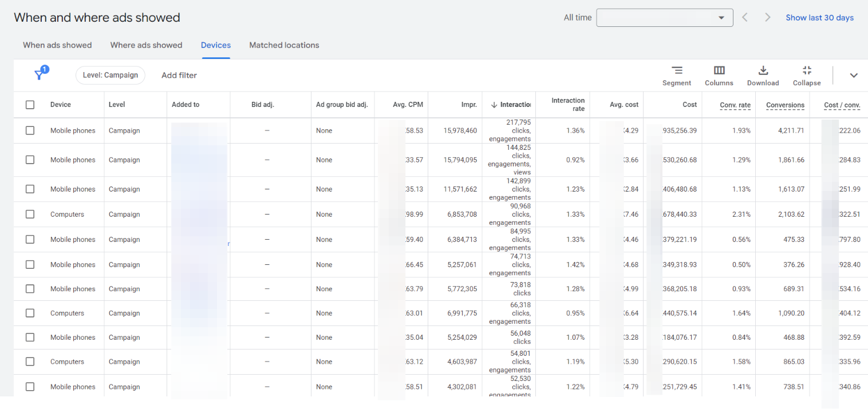The image size is (868, 409).
Task: Toggle the select-all header checkbox
Action: [30, 105]
